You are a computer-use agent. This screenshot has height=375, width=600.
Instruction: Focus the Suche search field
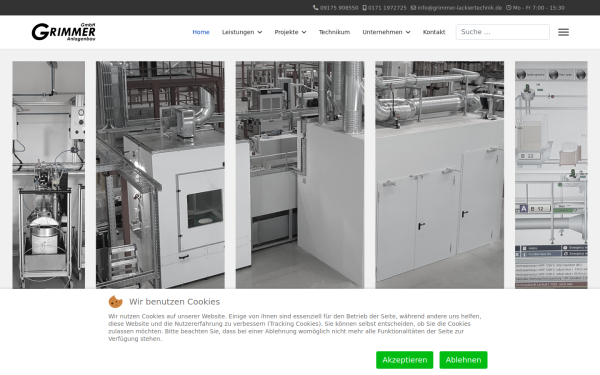pos(502,32)
